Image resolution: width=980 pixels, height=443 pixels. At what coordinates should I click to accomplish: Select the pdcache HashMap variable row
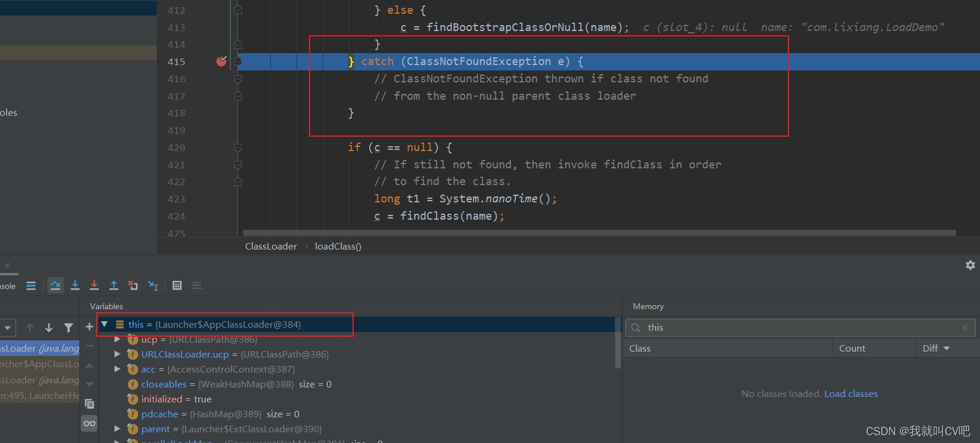pos(355,414)
